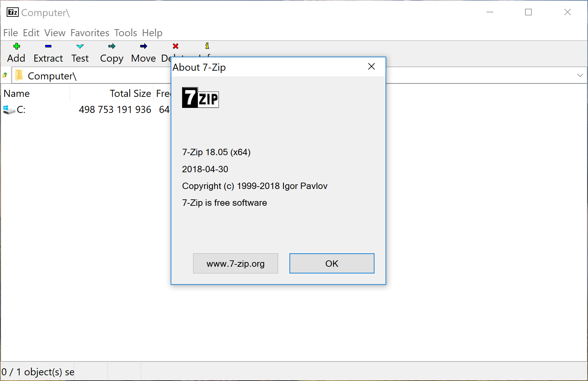Click the Test toolbar button
Screen dimensions: 588x381
(80, 53)
